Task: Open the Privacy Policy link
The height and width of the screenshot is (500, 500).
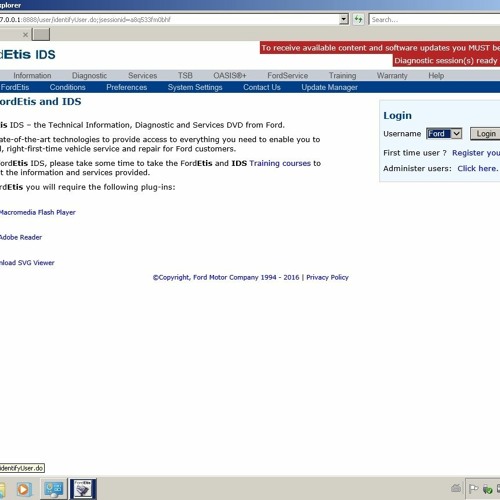Action: pos(327,277)
